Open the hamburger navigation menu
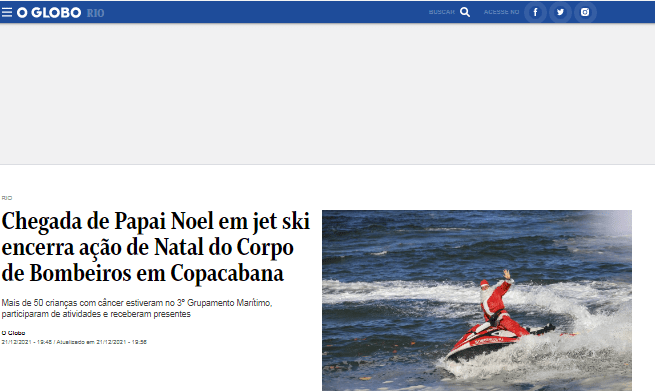 7,12
